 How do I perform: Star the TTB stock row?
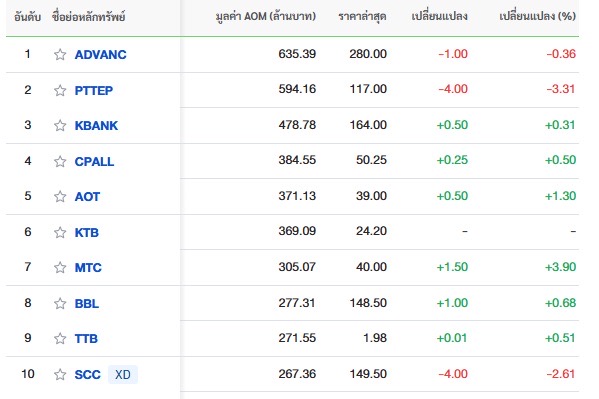coord(60,338)
